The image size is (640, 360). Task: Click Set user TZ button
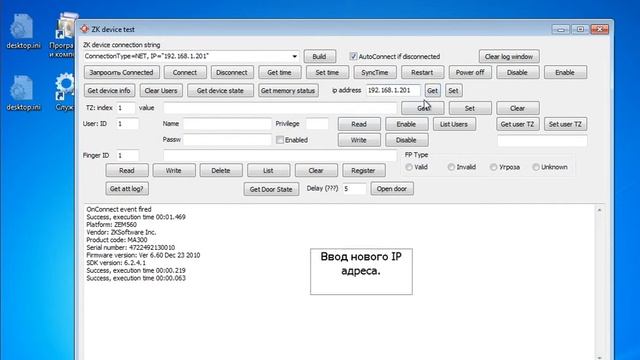[565, 124]
